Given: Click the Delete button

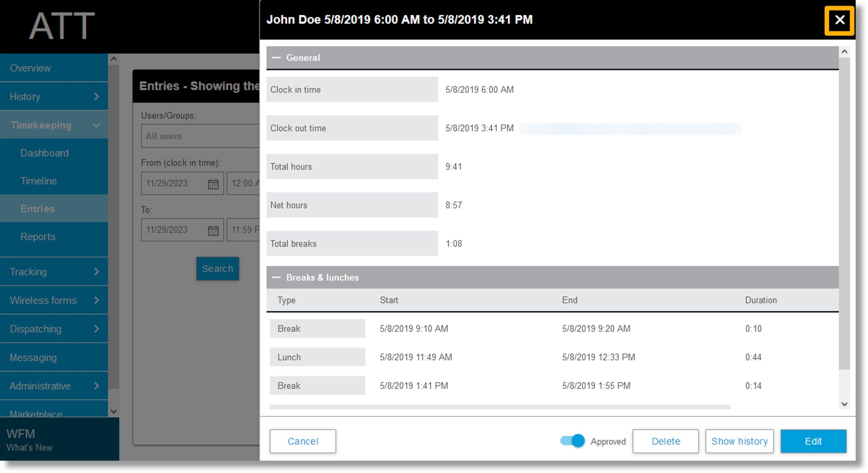Looking at the screenshot, I should click(666, 441).
